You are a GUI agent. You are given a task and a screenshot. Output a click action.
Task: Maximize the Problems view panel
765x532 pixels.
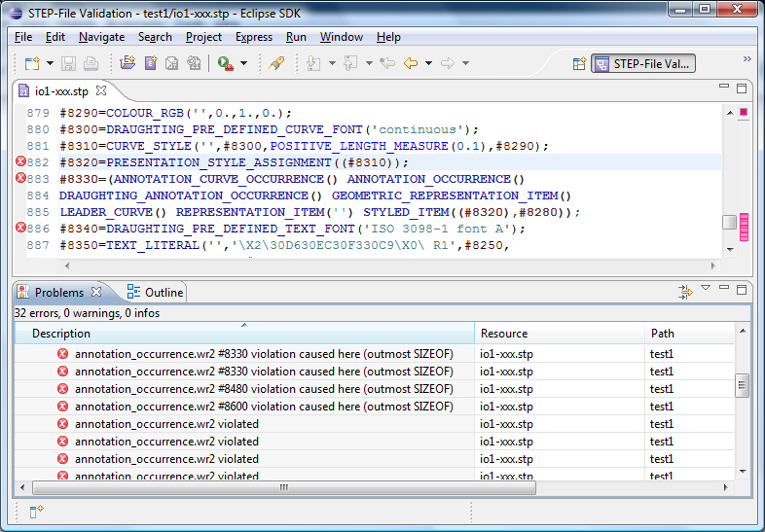pyautogui.click(x=742, y=290)
